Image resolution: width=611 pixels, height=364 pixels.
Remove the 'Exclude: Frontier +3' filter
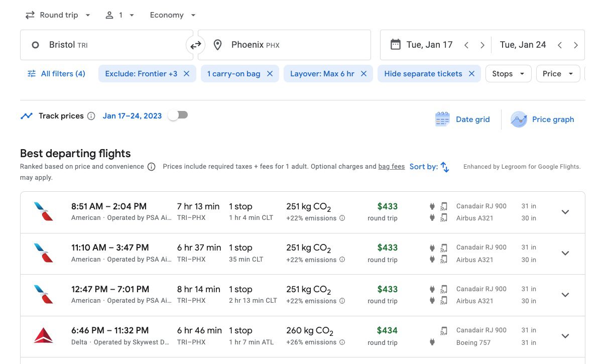point(186,73)
